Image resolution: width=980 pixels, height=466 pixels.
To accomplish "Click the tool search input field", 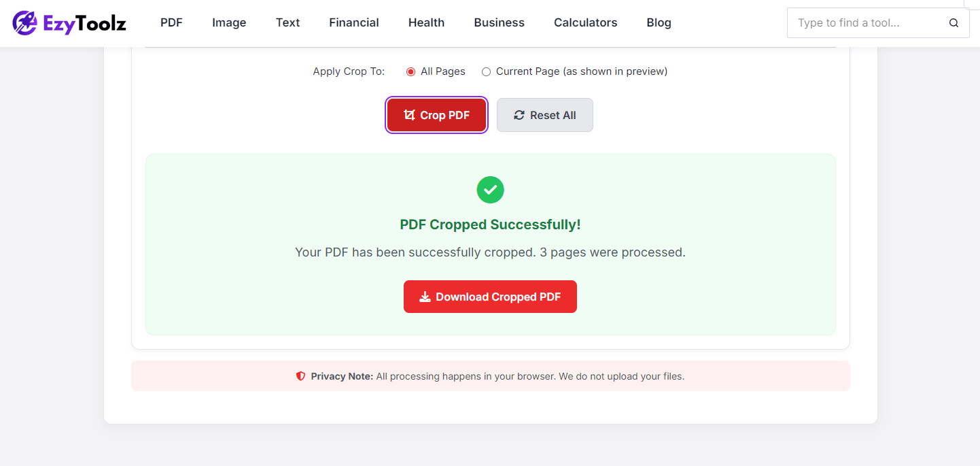I will coord(870,22).
